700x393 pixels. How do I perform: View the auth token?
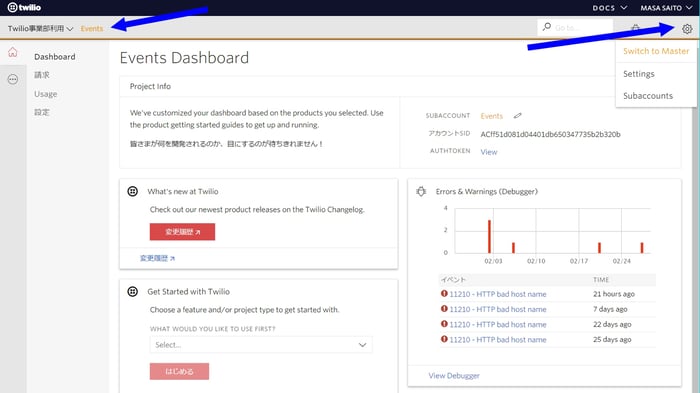489,152
